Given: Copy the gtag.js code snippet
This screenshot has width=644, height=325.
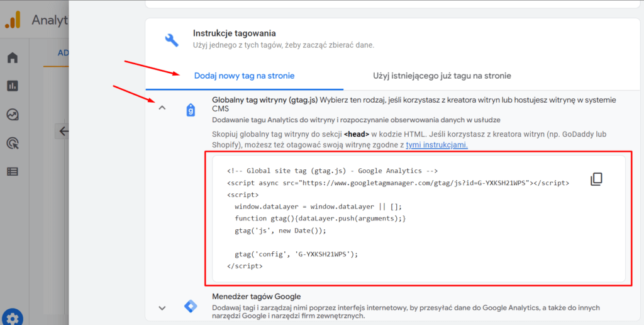Looking at the screenshot, I should tap(596, 179).
